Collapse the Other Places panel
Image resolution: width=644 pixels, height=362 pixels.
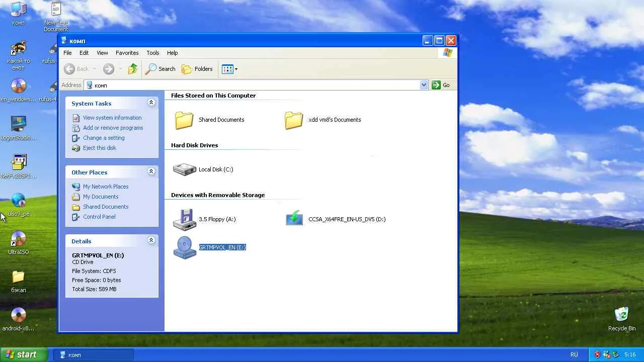coord(151,171)
